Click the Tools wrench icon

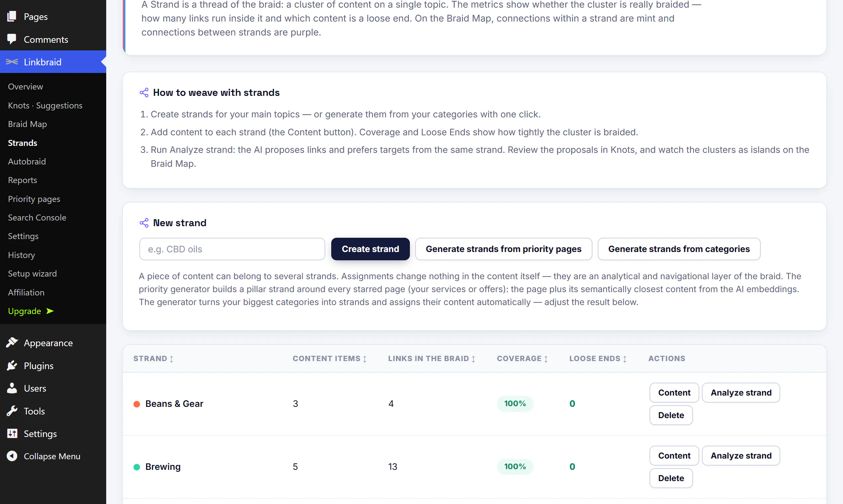point(12,411)
